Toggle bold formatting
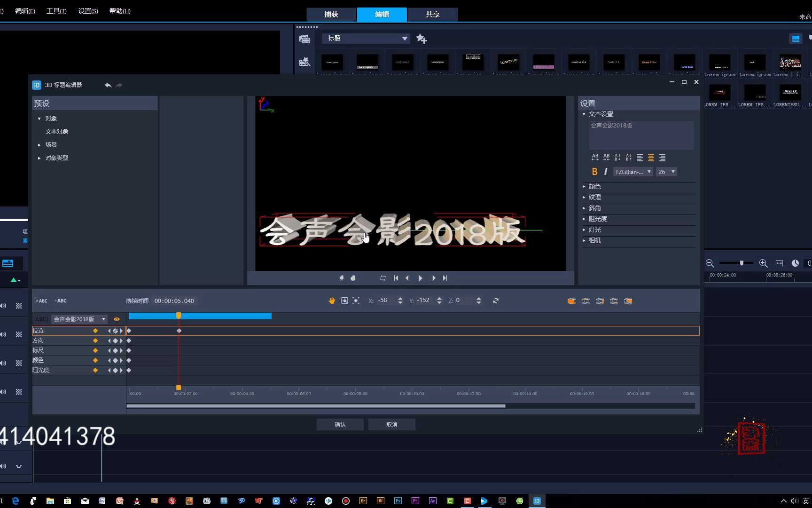Viewport: 812px width, 508px height. (x=594, y=172)
